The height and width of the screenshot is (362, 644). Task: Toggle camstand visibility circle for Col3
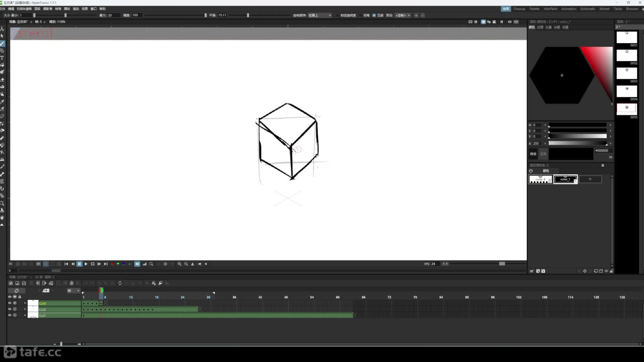coord(15,303)
